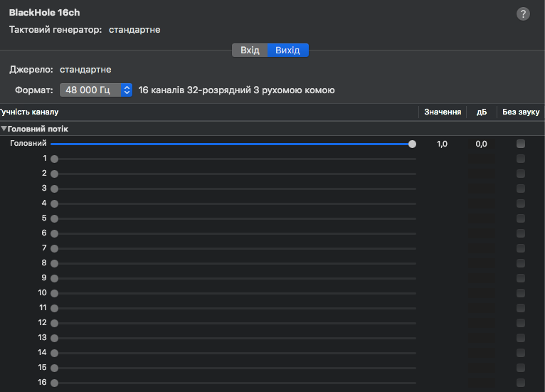Click the channel 16 slider knob
The width and height of the screenshot is (545, 392).
[54, 383]
